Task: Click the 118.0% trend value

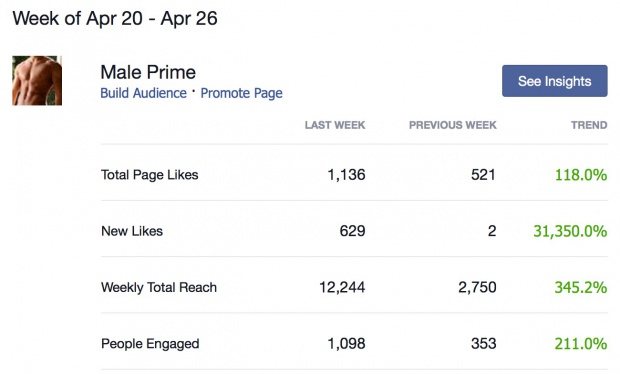Action: [x=581, y=175]
